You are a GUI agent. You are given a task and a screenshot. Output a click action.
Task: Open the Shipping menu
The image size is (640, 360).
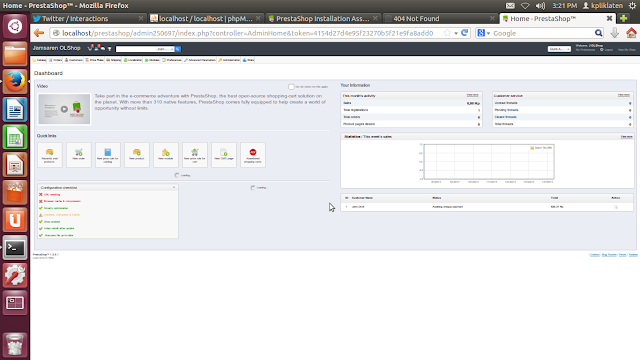(113, 60)
